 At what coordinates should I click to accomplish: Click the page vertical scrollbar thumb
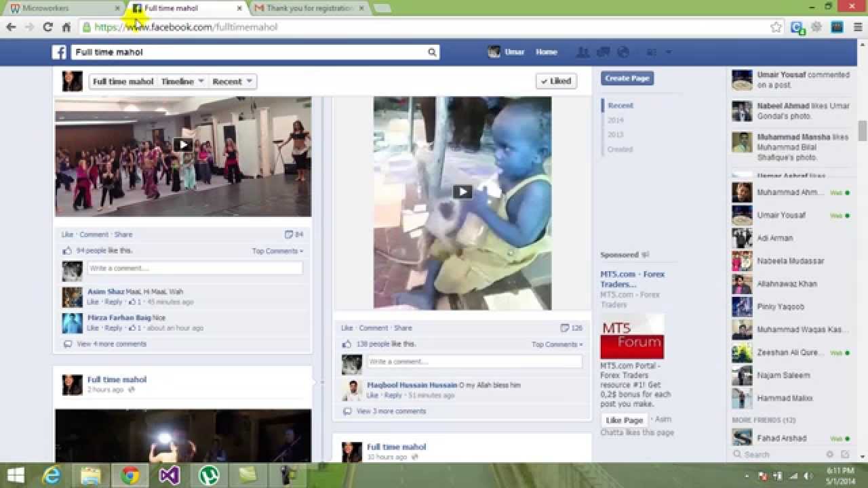coord(863,129)
